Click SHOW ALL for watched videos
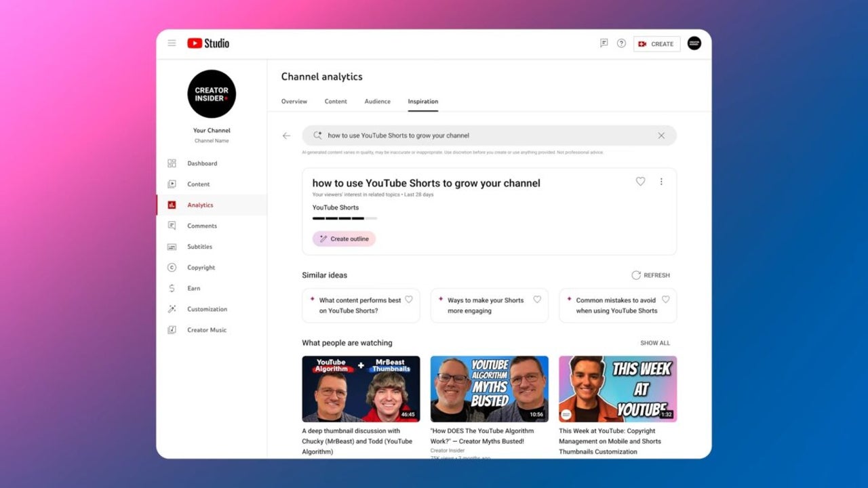This screenshot has height=488, width=868. point(655,343)
